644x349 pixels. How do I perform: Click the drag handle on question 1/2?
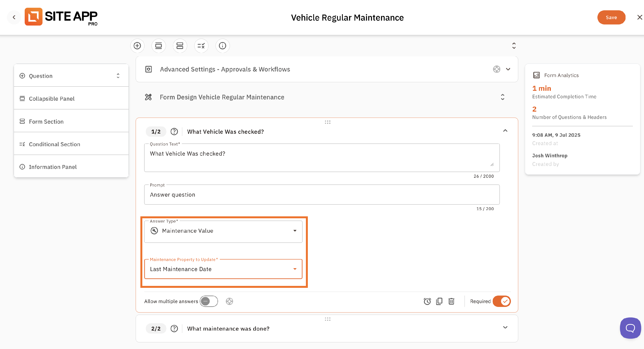click(x=328, y=122)
